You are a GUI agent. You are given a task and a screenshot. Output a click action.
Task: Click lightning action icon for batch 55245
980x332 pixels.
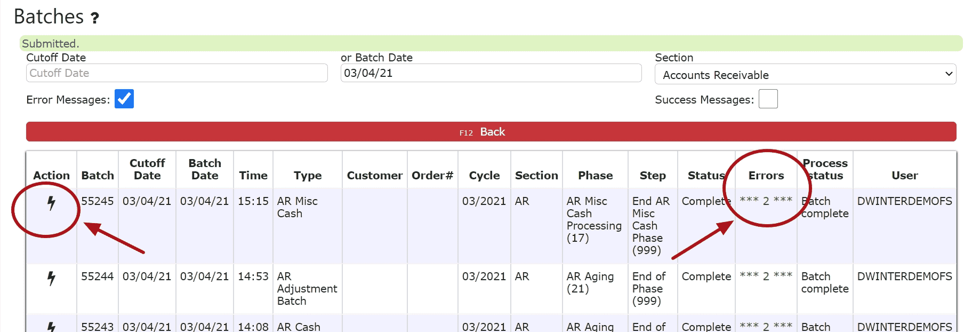click(x=51, y=203)
